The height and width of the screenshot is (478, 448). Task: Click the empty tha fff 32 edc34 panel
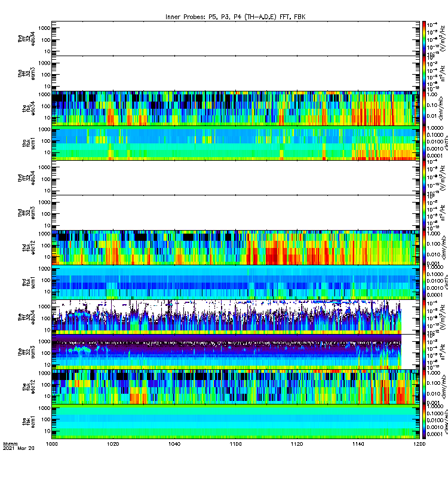tap(235, 38)
